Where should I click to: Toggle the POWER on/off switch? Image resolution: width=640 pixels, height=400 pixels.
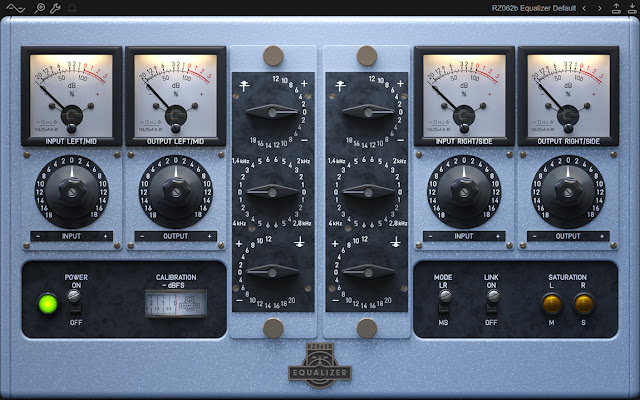click(76, 298)
